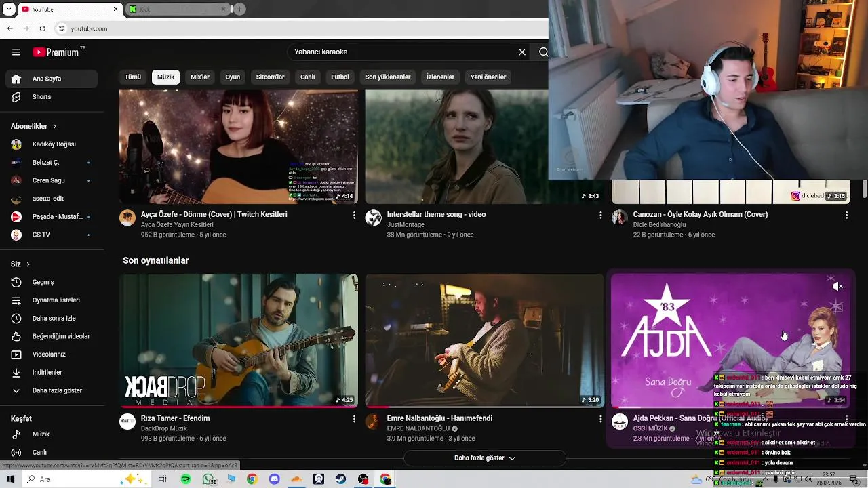Select the Sitcom'lar filter chip

coord(270,77)
